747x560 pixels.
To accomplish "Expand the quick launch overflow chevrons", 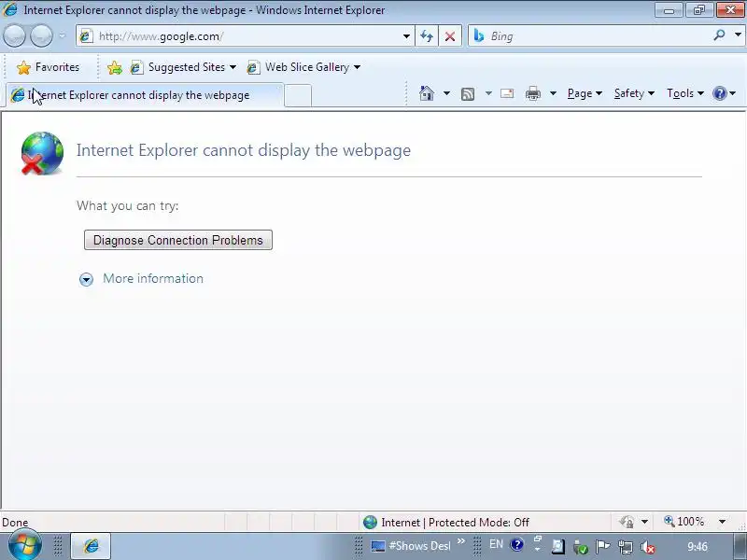I will coord(460,541).
